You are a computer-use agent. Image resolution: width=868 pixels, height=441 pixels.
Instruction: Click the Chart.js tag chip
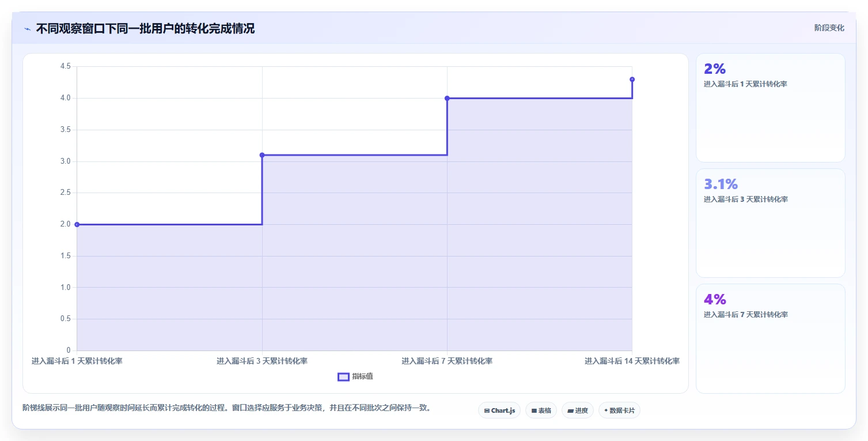[x=499, y=410]
